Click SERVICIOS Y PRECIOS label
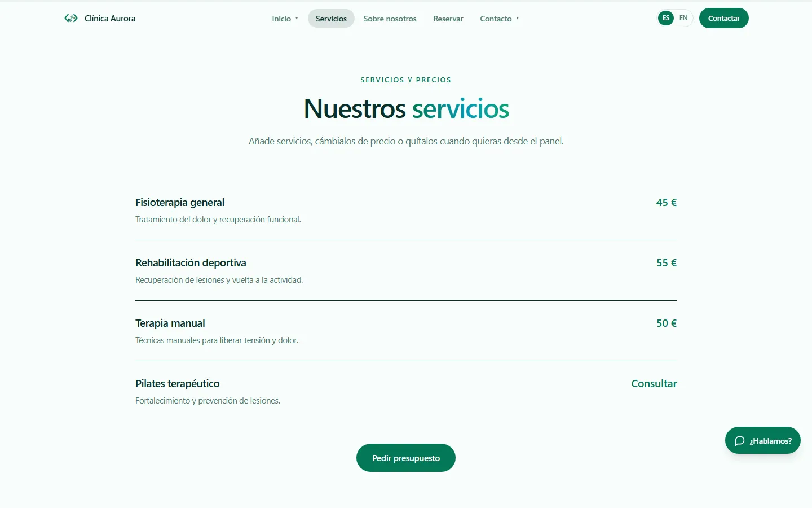 [406, 80]
